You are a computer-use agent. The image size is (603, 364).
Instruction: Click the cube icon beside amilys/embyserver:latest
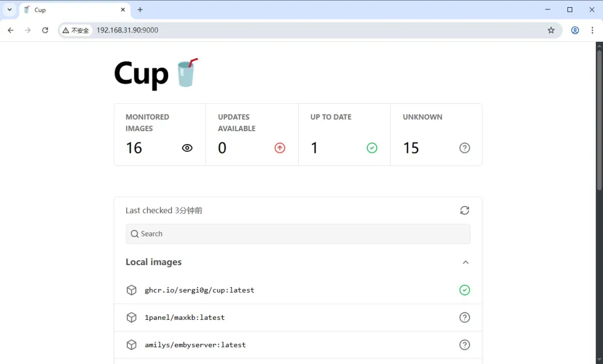pos(132,345)
